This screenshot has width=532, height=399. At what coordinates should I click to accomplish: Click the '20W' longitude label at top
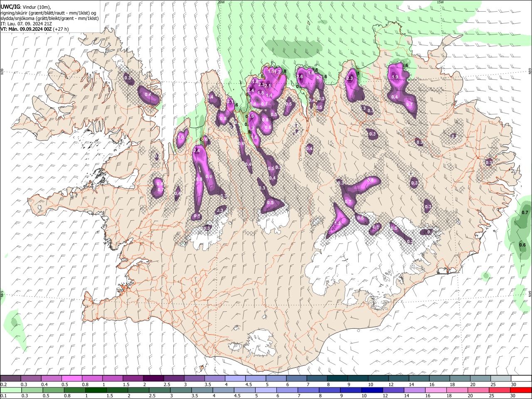[x=221, y=2]
